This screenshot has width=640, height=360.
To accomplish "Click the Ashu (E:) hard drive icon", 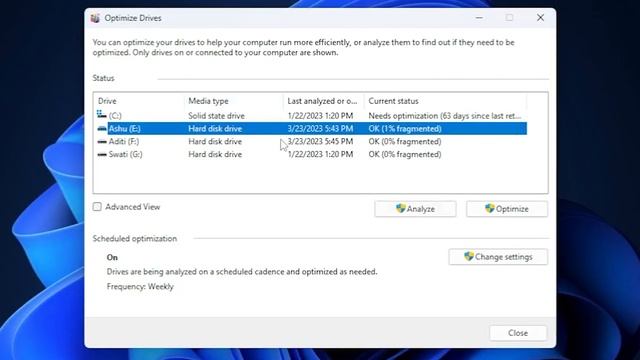I will [x=102, y=129].
